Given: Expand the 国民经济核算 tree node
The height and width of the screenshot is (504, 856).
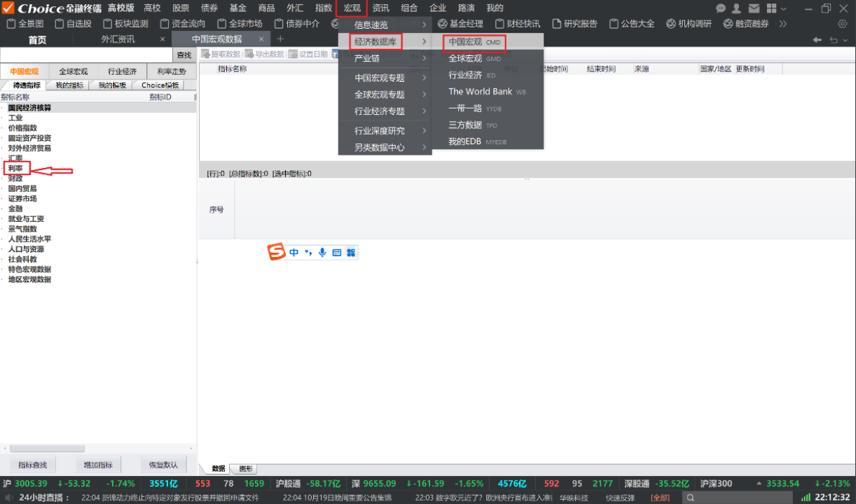Looking at the screenshot, I should pyautogui.click(x=29, y=108).
